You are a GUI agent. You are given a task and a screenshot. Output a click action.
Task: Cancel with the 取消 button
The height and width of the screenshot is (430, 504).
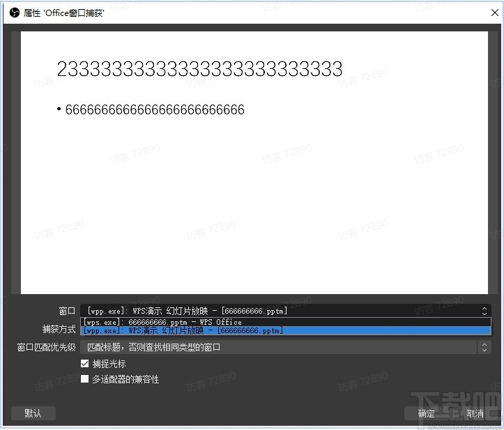coord(475,413)
